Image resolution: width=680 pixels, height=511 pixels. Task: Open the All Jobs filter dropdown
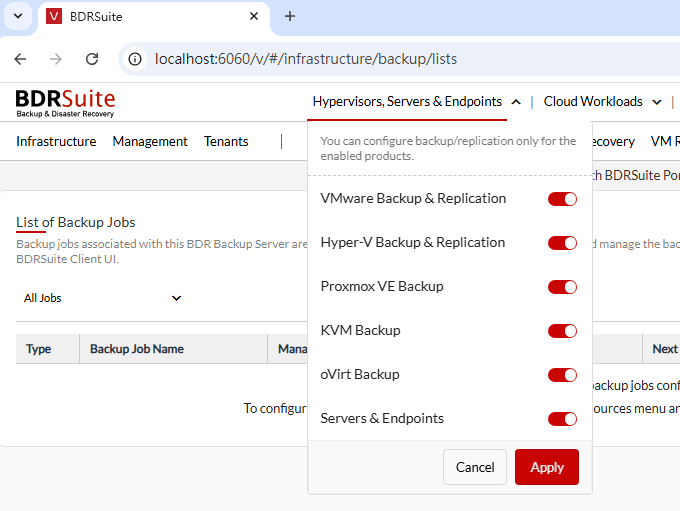coord(102,298)
